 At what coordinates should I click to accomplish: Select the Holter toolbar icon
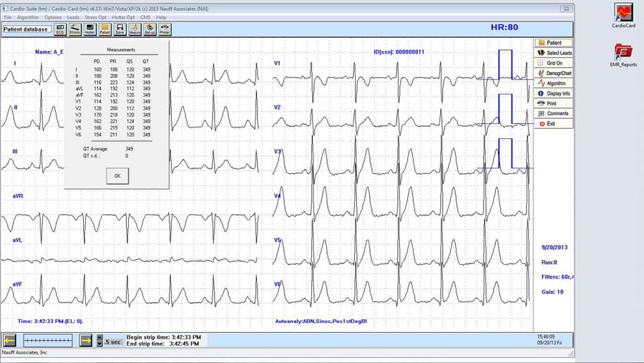click(90, 29)
